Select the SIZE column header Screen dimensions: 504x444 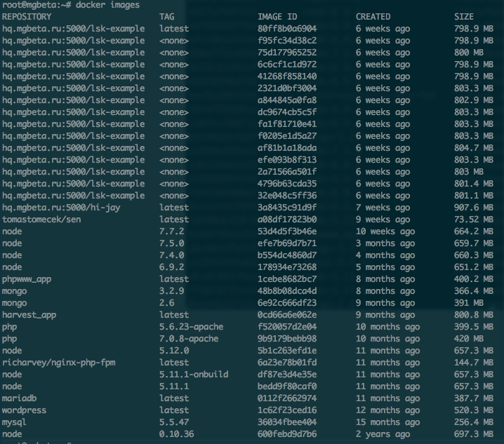pos(464,17)
